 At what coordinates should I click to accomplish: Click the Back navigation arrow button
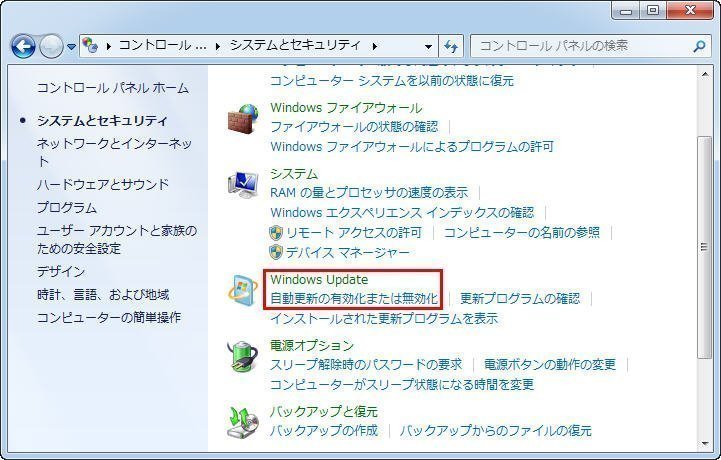click(23, 46)
